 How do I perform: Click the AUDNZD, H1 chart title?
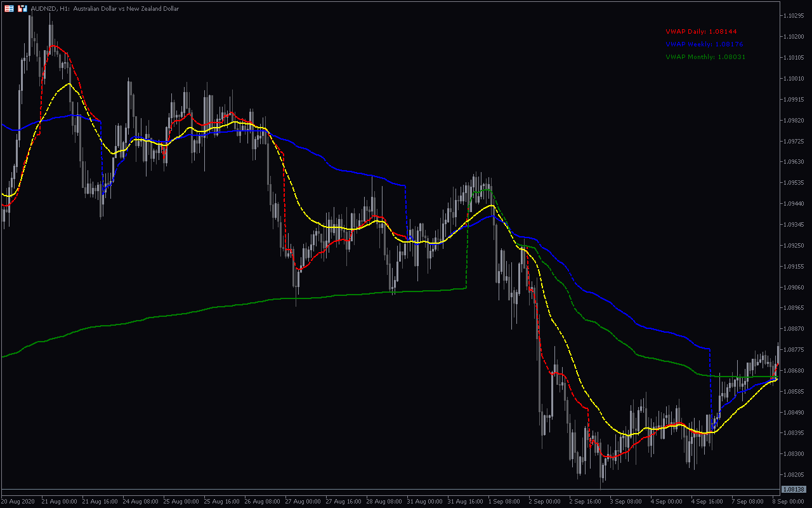pyautogui.click(x=105, y=9)
